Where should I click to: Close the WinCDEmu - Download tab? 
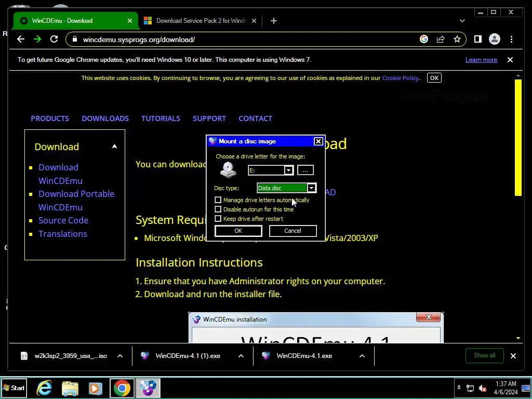(x=129, y=21)
